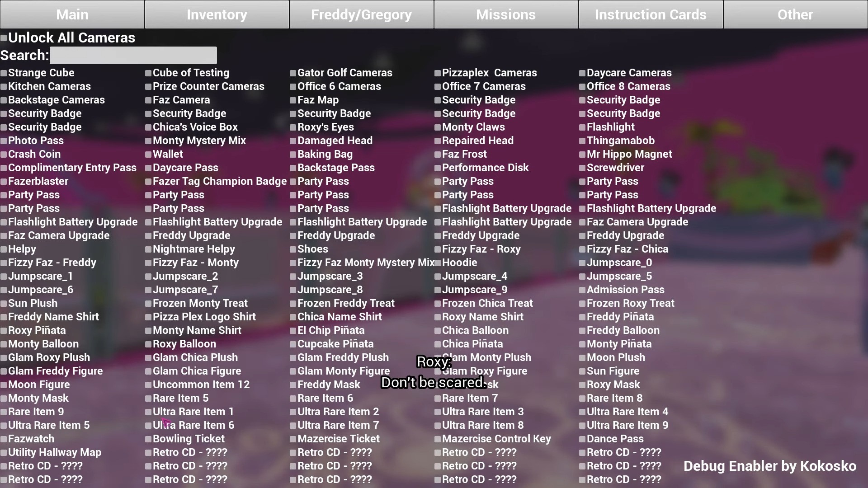Toggle the Flashlight Battery Upgrade checkbox
This screenshot has height=488, width=868.
tap(4, 222)
